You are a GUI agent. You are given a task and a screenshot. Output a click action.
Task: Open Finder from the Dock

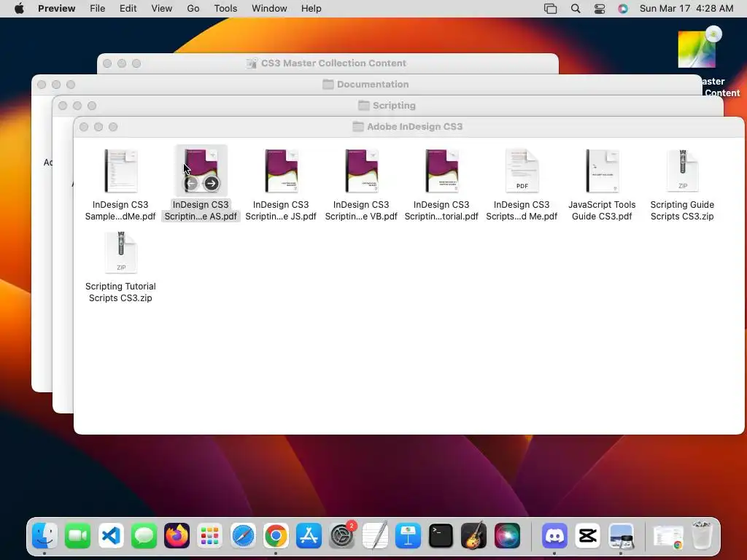[44, 536]
